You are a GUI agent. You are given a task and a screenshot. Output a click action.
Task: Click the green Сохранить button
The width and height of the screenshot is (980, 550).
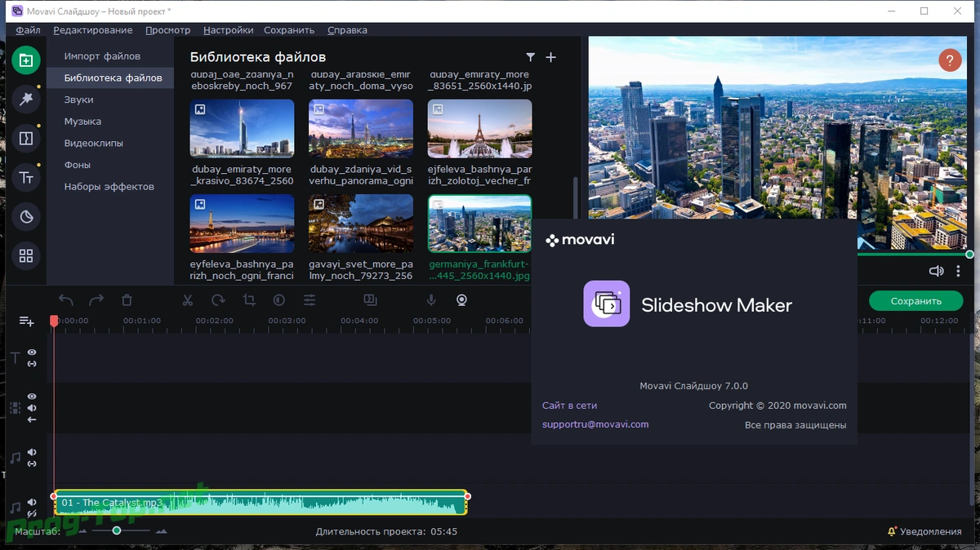click(x=916, y=301)
